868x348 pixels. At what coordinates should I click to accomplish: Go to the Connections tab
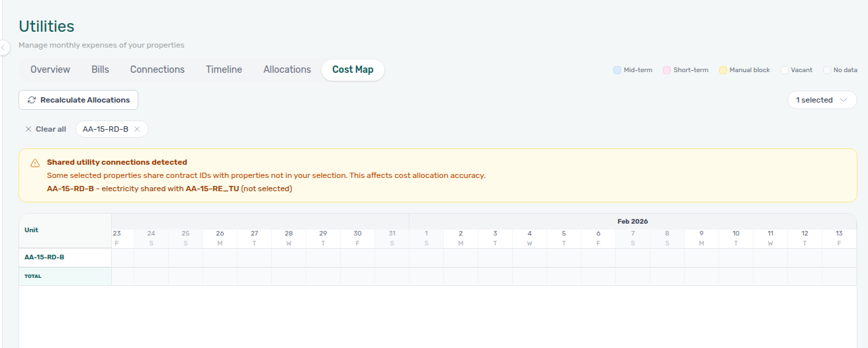[x=157, y=69]
